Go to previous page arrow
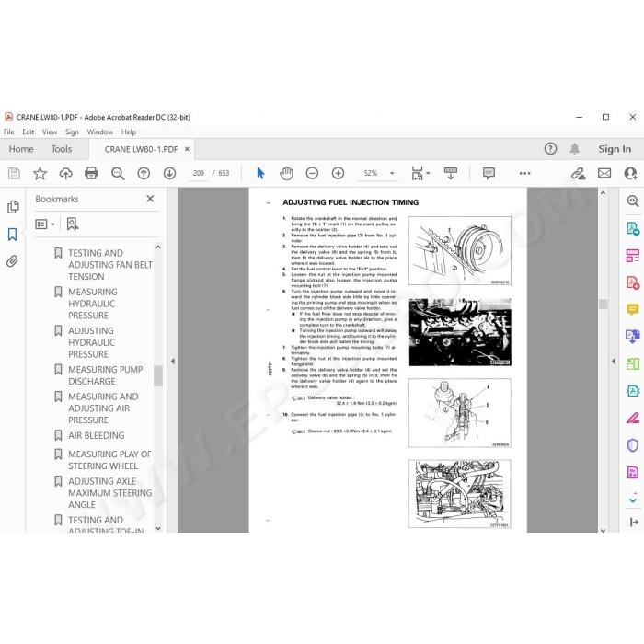This screenshot has width=644, height=644. point(144,173)
